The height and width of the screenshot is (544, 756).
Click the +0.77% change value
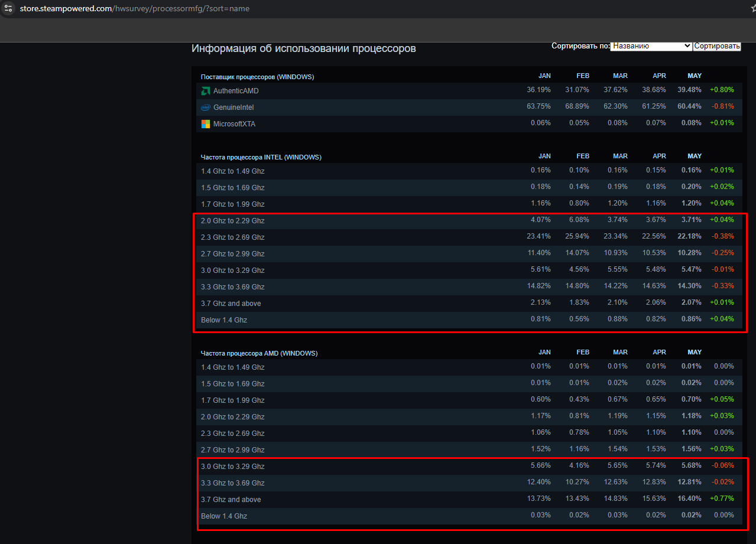[x=722, y=499]
